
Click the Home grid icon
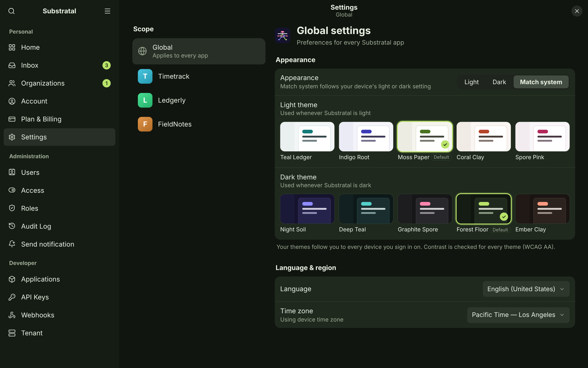coord(12,47)
